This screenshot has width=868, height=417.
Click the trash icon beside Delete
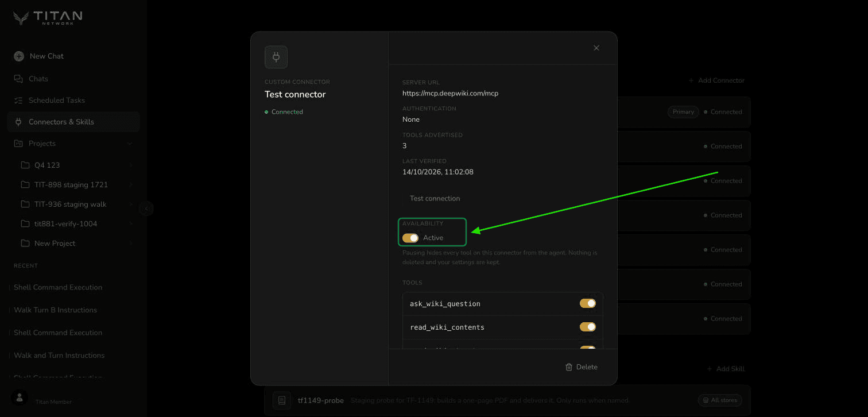coord(569,367)
